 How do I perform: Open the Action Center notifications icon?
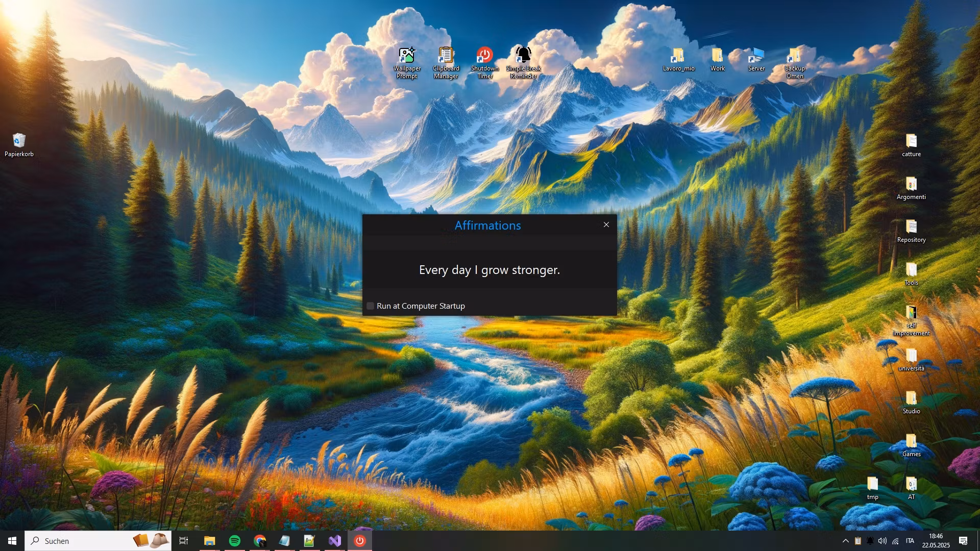[963, 541]
